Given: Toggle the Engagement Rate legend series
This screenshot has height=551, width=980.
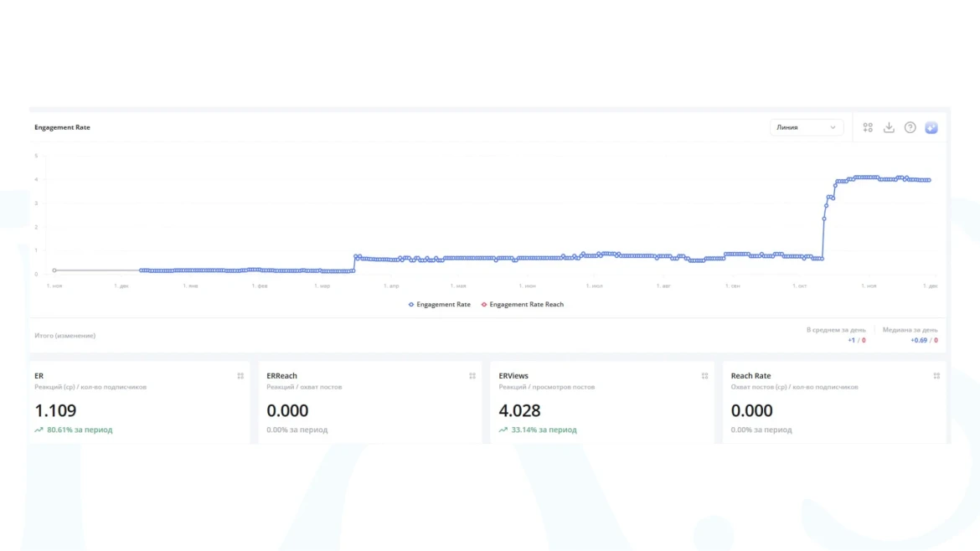Looking at the screenshot, I should (x=440, y=305).
